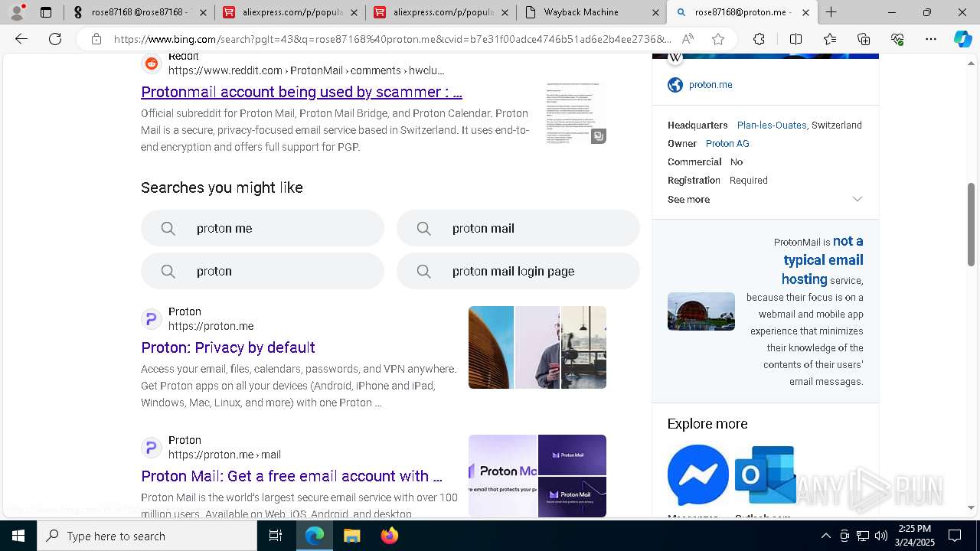Open the Reddit result thumbnail image
Image resolution: width=980 pixels, height=551 pixels.
tap(576, 113)
